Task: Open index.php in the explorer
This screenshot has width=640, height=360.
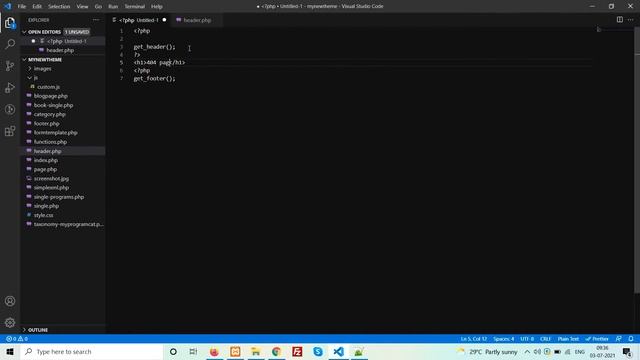Action: coord(46,160)
